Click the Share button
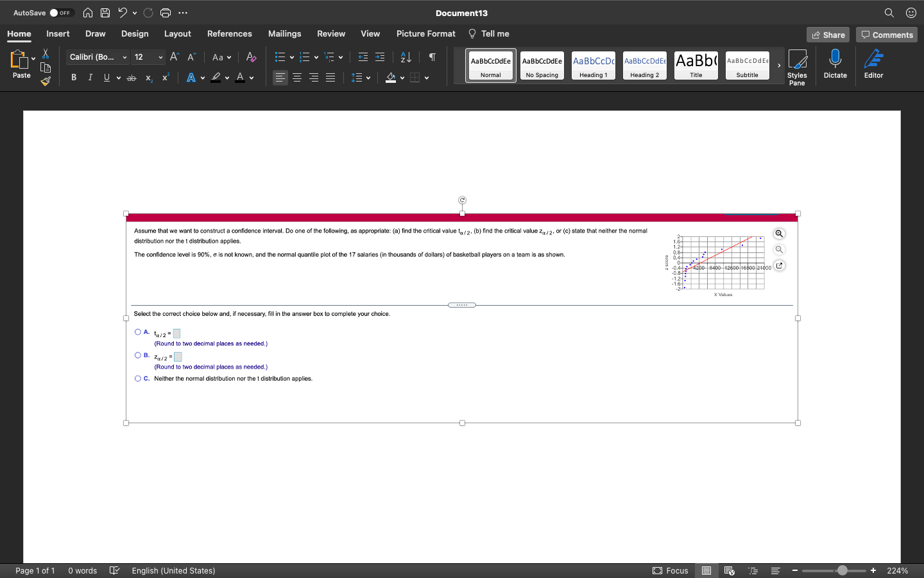The width and height of the screenshot is (924, 578). [x=828, y=35]
